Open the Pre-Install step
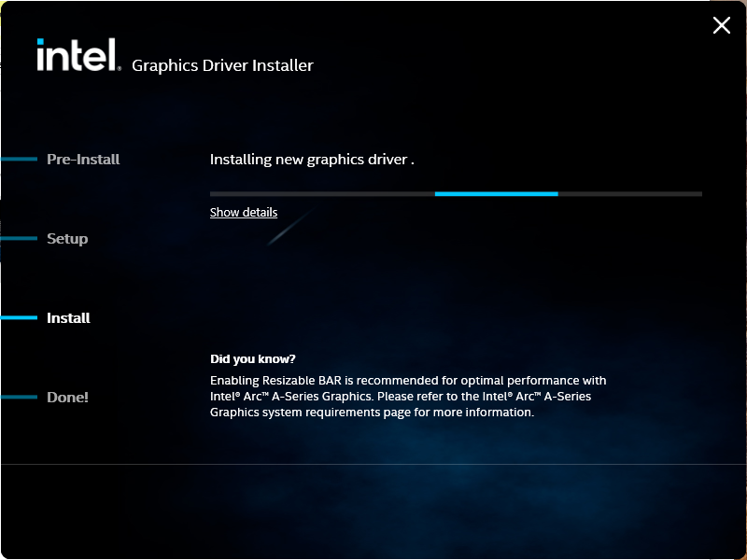Viewport: 747px width, 560px height. click(x=83, y=159)
